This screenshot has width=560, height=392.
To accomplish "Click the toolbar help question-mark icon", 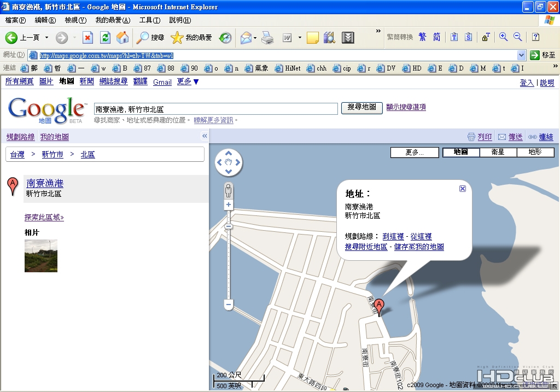I will pos(535,37).
